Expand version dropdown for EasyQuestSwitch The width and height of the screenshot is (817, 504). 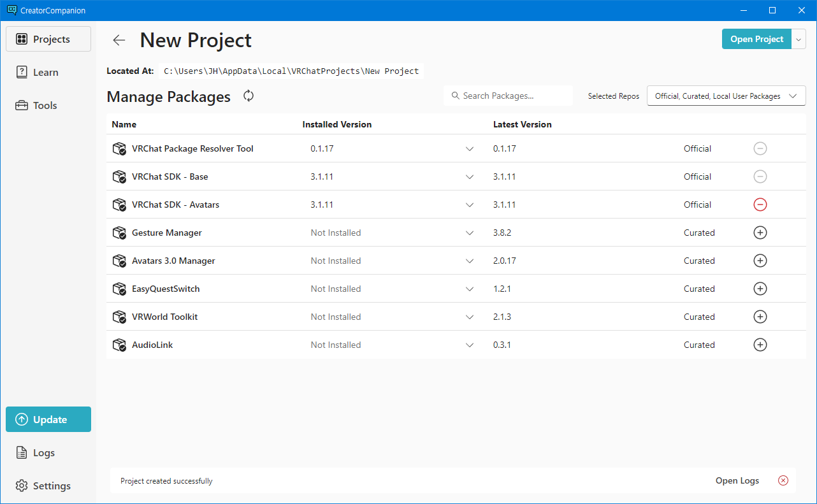(470, 289)
